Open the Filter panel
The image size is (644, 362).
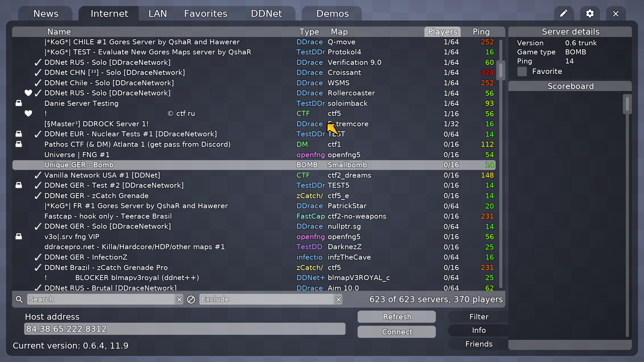coord(479,316)
